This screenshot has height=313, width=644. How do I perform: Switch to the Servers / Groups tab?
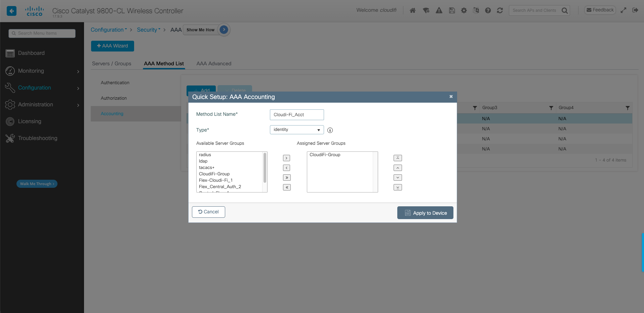coord(112,64)
